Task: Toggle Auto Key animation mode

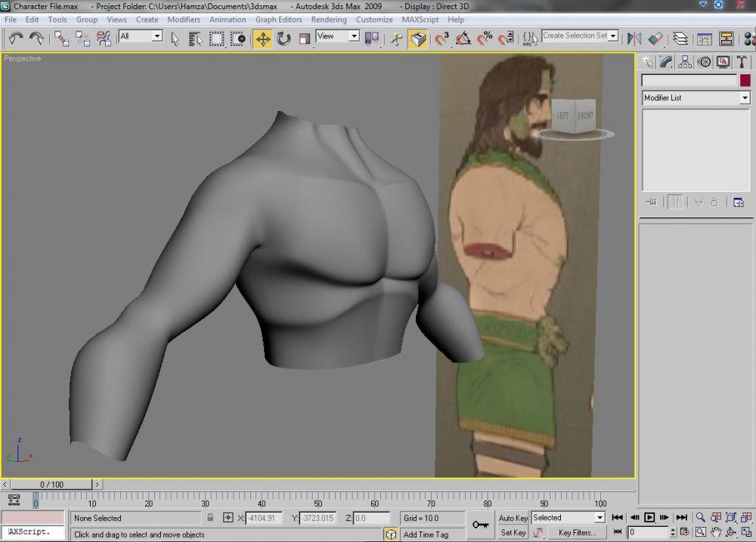Action: 513,518
